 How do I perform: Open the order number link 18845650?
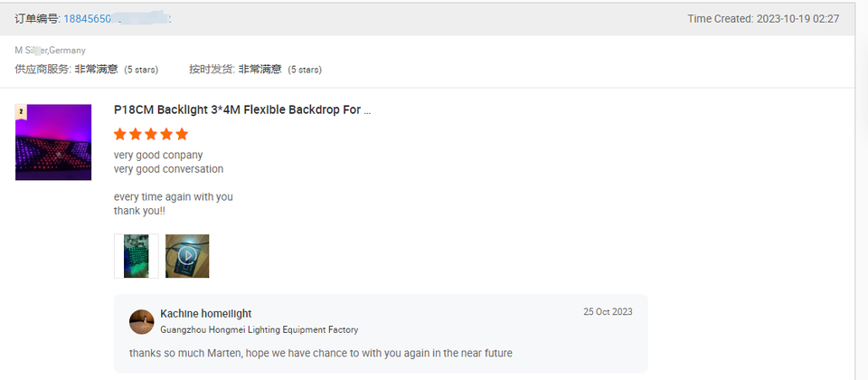(117, 19)
